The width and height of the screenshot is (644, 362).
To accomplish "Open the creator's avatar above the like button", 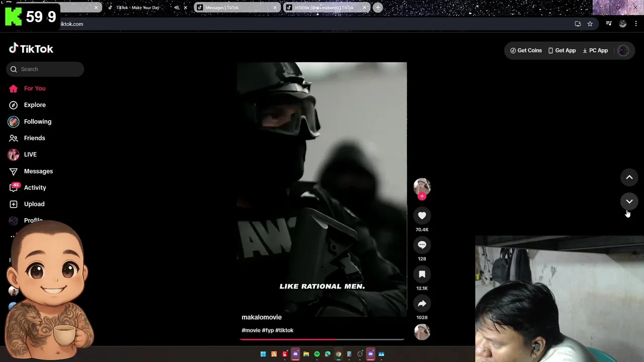I will [x=422, y=187].
